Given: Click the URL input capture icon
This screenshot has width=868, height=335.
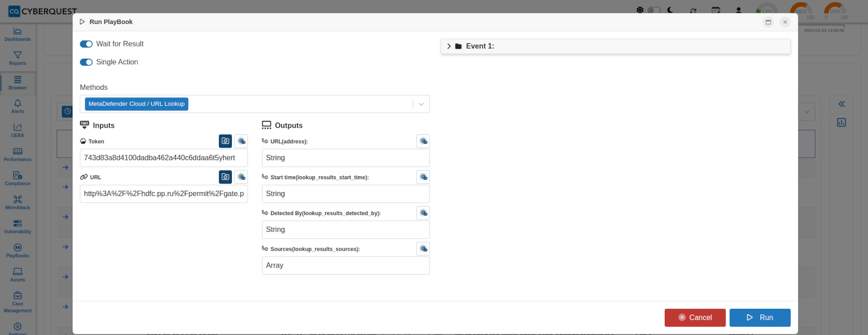Looking at the screenshot, I should point(225,177).
